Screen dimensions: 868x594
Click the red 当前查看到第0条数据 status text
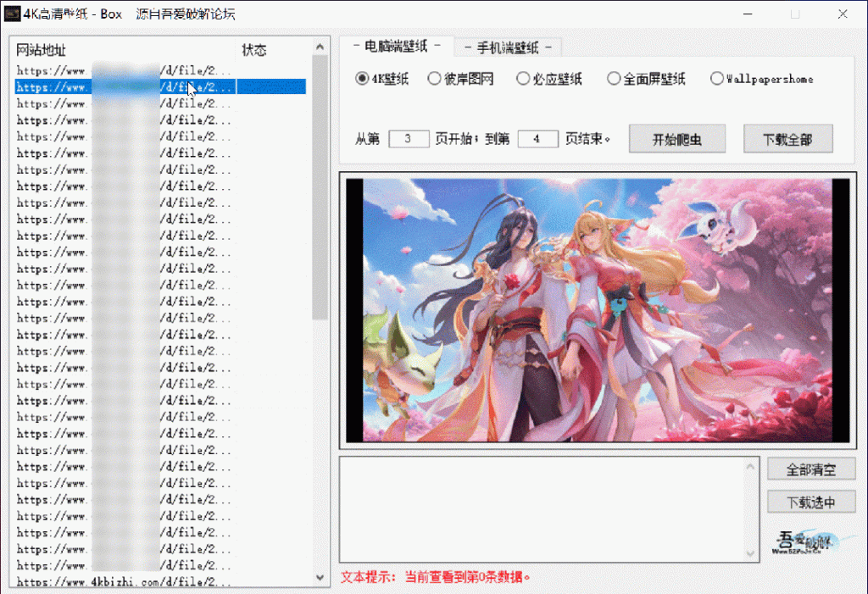tap(467, 577)
